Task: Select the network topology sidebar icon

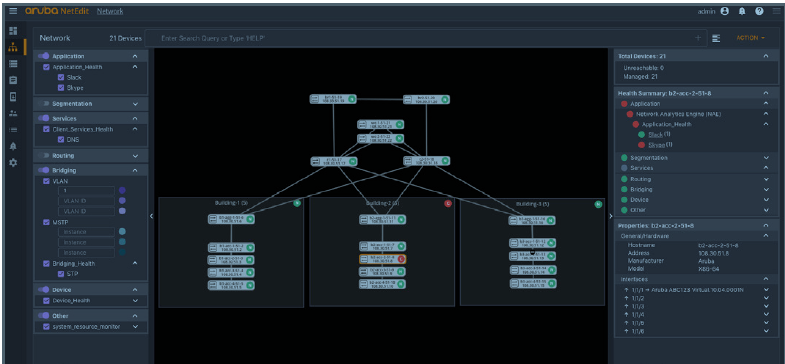Action: pos(14,48)
